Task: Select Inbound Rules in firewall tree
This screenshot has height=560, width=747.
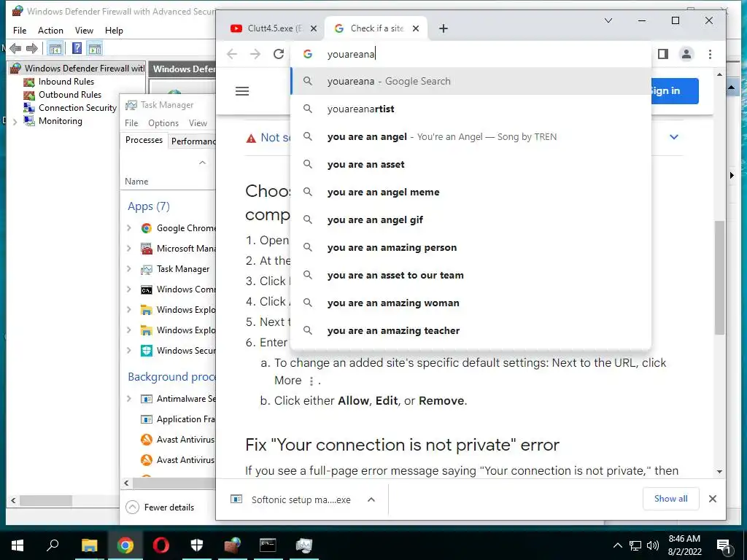Action: pyautogui.click(x=66, y=82)
